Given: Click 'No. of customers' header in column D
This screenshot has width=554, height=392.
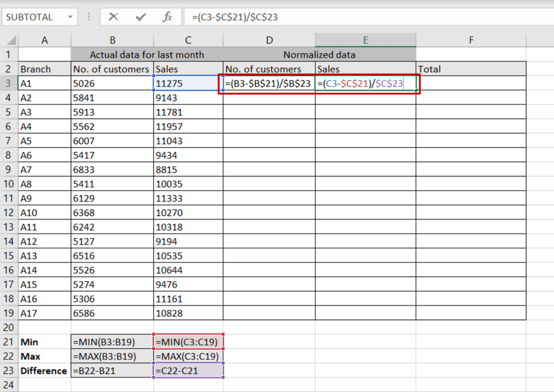Looking at the screenshot, I should (269, 69).
